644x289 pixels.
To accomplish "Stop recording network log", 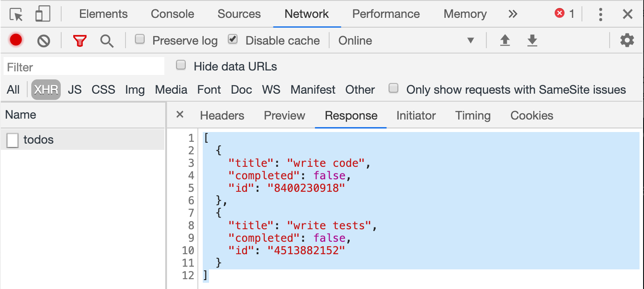I will 16,40.
